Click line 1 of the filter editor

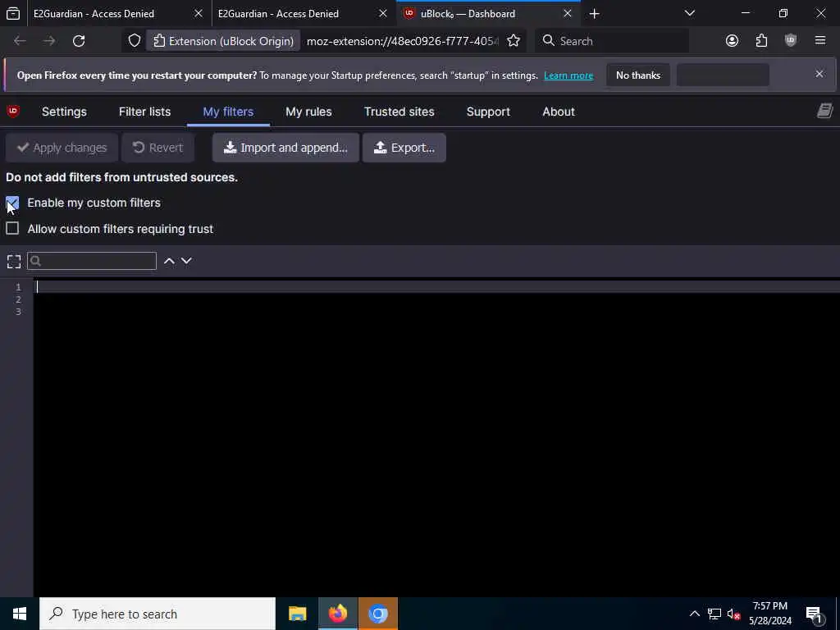(x=436, y=286)
